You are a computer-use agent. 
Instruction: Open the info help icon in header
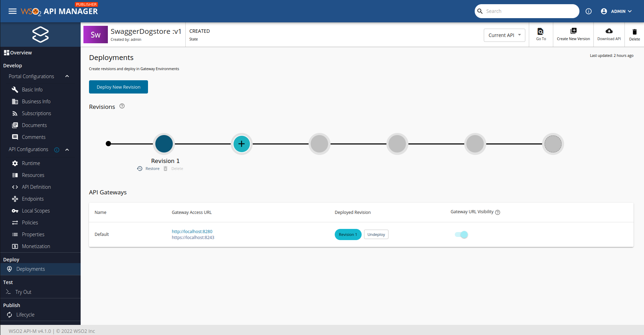pyautogui.click(x=589, y=11)
